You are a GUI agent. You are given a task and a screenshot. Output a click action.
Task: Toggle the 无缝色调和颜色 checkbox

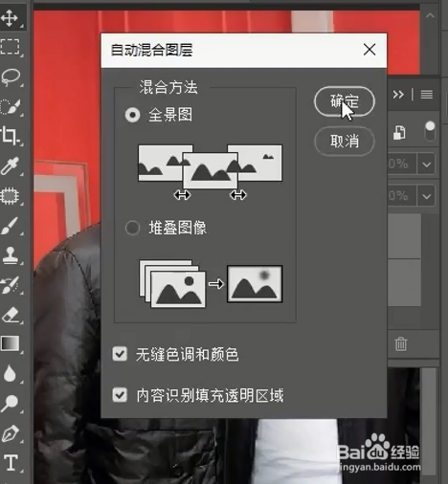[120, 354]
